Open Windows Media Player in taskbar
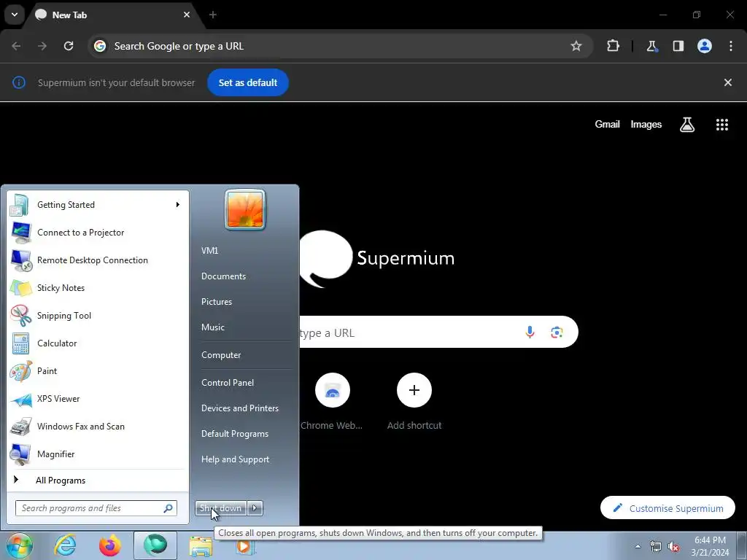This screenshot has height=560, width=747. [245, 546]
